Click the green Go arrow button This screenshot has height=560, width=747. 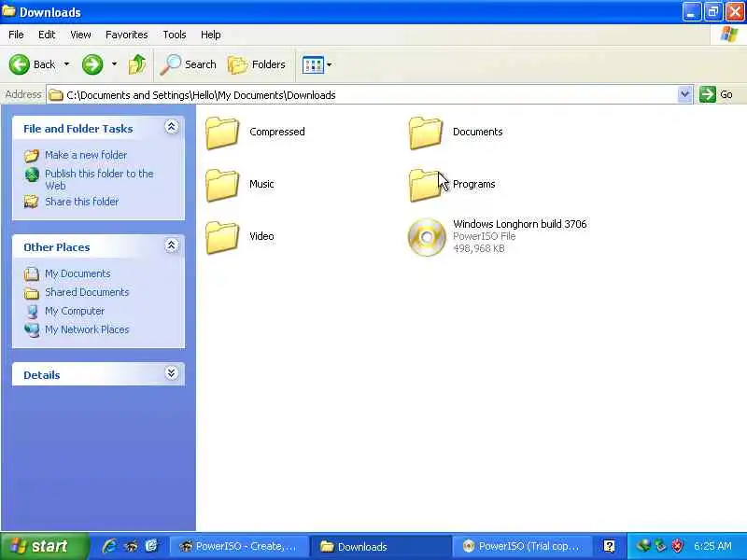[x=708, y=94]
